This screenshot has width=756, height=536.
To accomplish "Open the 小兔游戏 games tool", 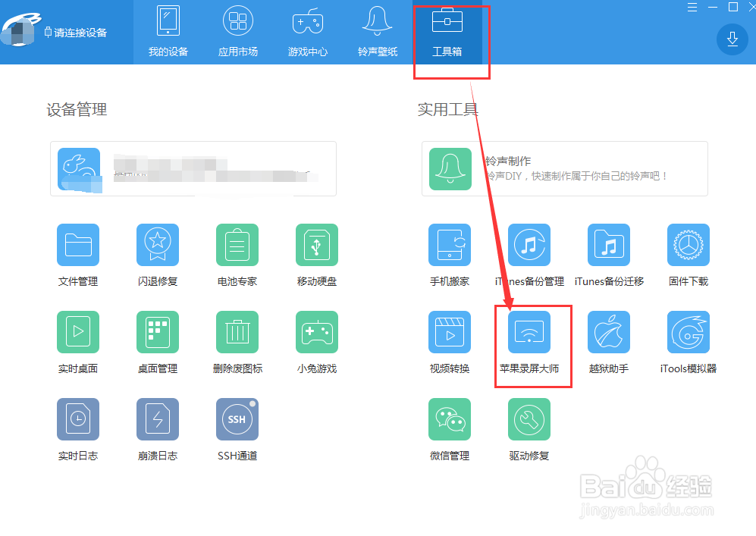I will pos(317,332).
